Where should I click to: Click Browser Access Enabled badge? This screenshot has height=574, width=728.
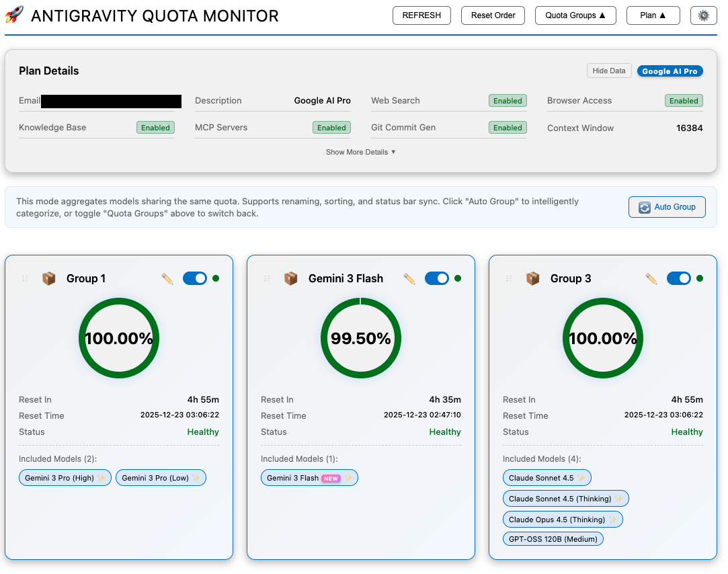684,101
